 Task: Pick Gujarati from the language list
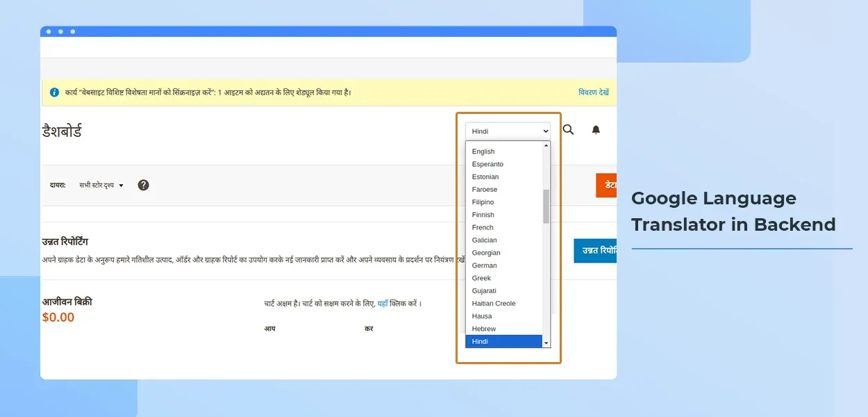tap(484, 291)
